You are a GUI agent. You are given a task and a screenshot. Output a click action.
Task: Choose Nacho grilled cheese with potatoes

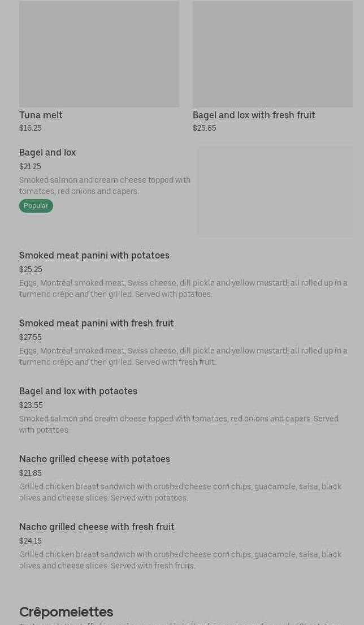94,459
